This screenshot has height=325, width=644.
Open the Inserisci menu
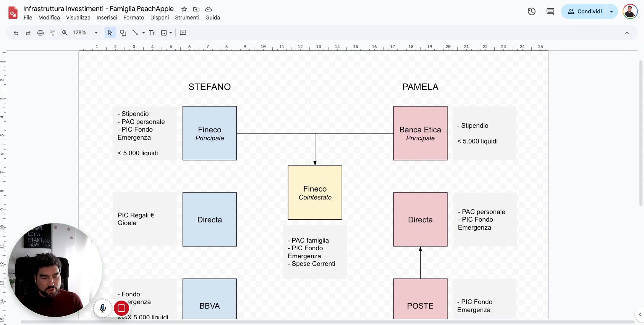107,18
